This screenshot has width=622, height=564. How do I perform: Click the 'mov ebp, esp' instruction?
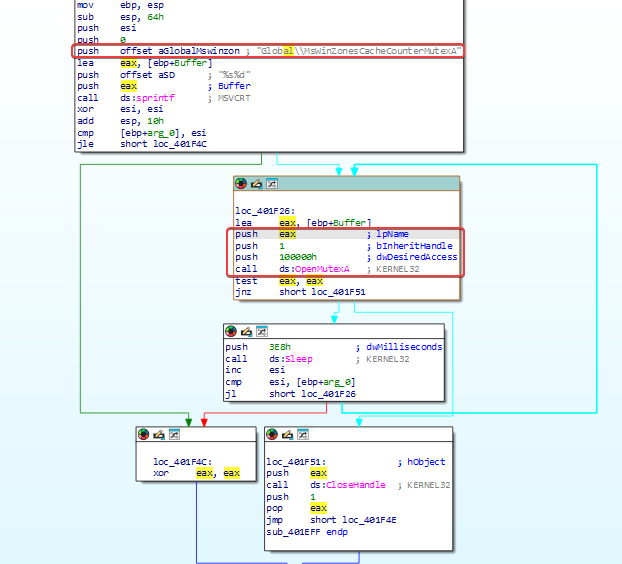pyautogui.click(x=121, y=5)
